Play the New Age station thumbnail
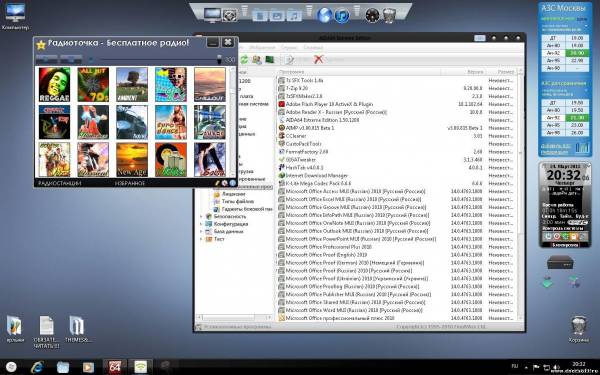 pyautogui.click(x=132, y=160)
